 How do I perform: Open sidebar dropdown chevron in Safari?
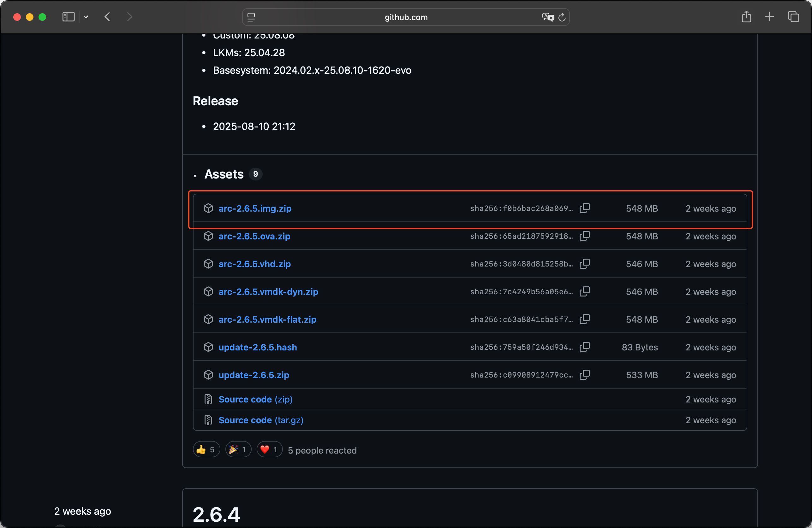(86, 17)
